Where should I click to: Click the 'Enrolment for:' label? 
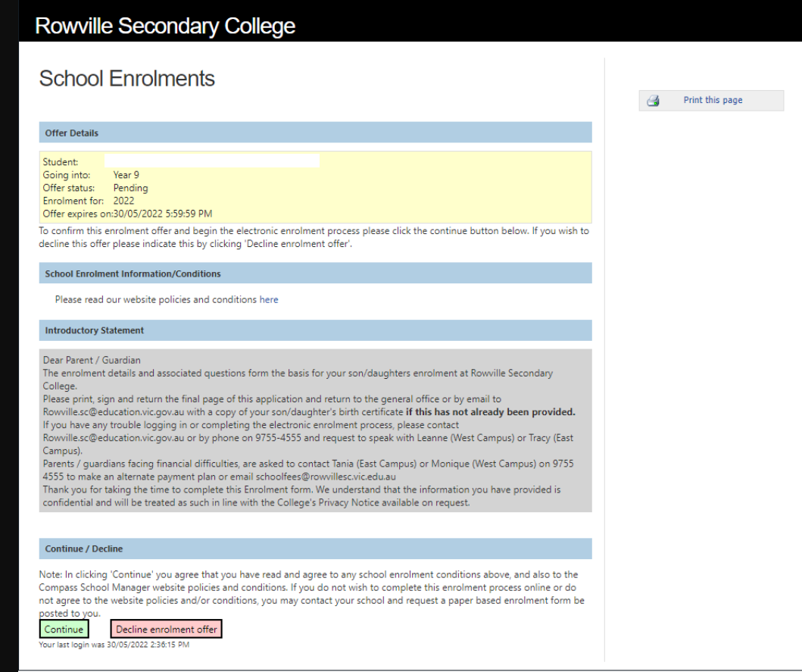tap(73, 201)
